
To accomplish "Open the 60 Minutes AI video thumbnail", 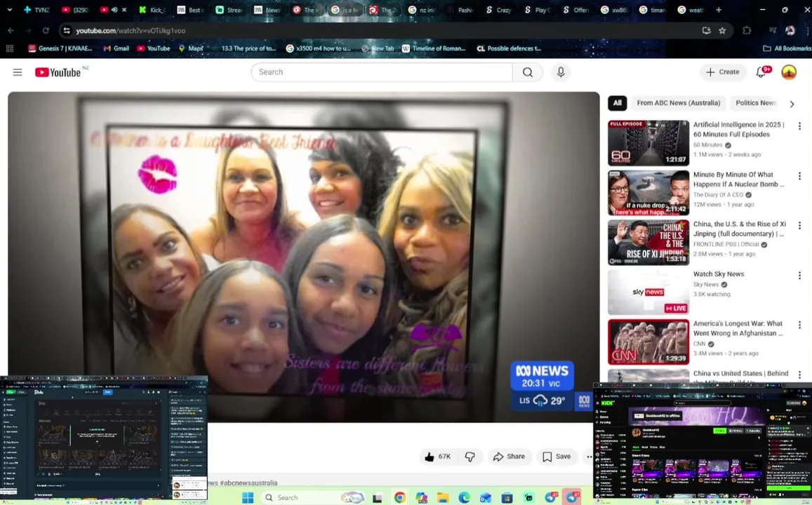I will tap(648, 143).
